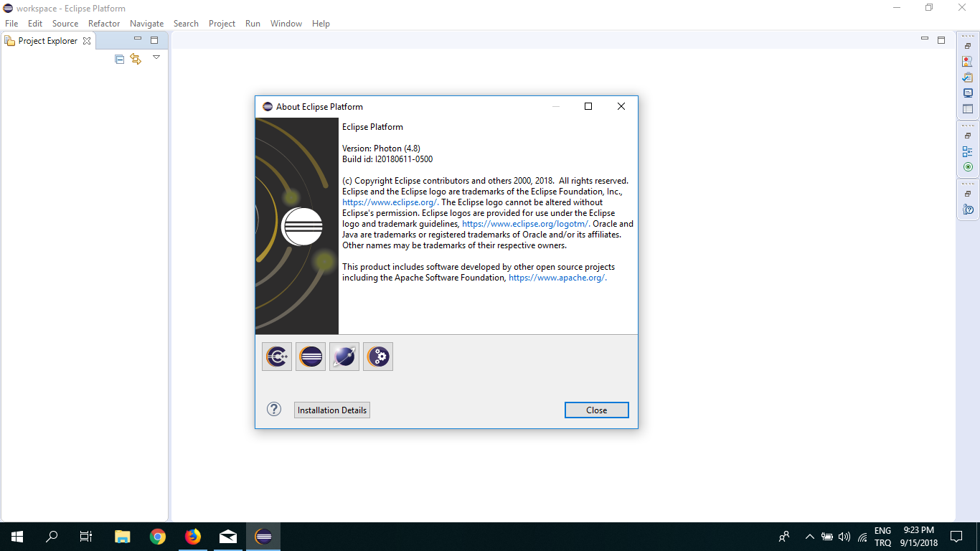This screenshot has height=551, width=980.
Task: Click the Eclipse taskbar icon
Action: 263,537
